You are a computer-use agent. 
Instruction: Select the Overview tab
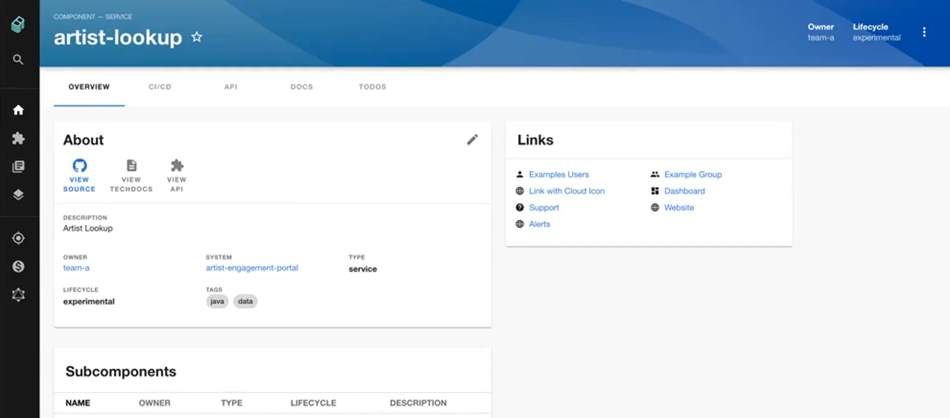pos(89,87)
